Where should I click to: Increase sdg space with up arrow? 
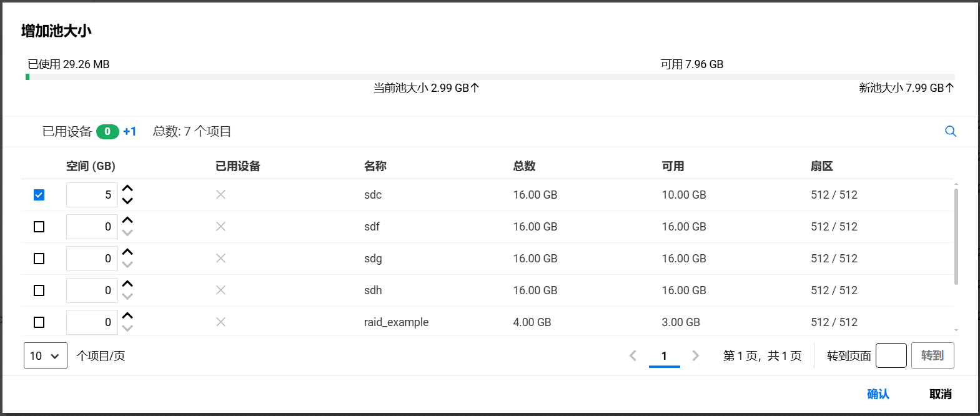[127, 252]
